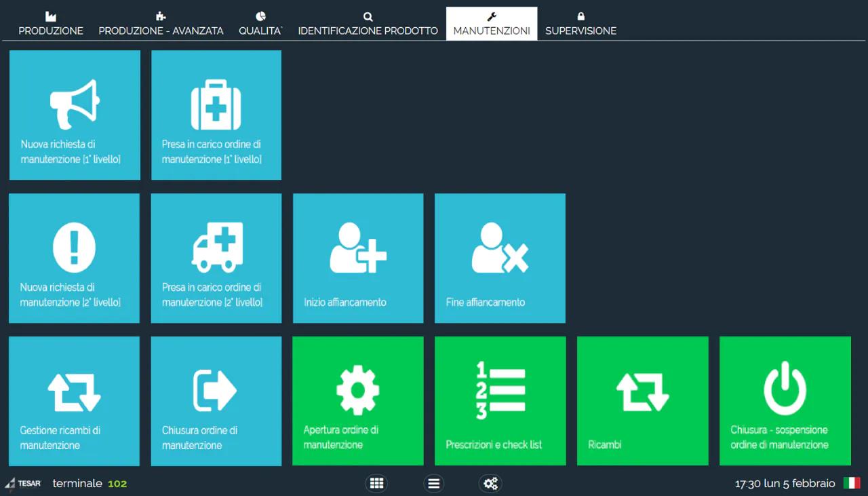Click 'Nuova richiesta di manutenzione [1° livello]' label
The width and height of the screenshot is (868, 496).
[x=71, y=152]
